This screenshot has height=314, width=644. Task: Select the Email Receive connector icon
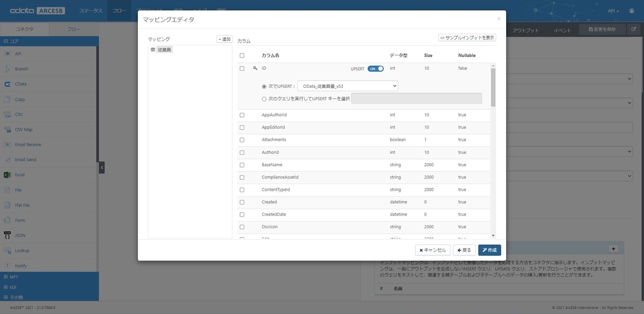click(8, 145)
